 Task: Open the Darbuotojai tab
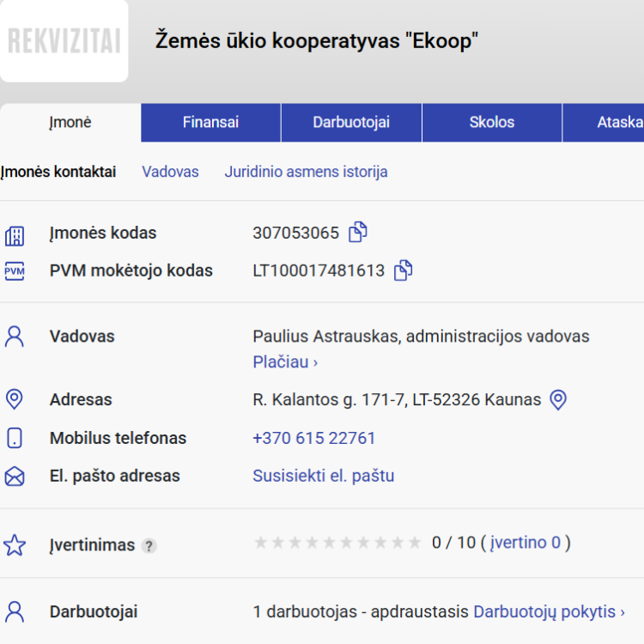pyautogui.click(x=351, y=123)
